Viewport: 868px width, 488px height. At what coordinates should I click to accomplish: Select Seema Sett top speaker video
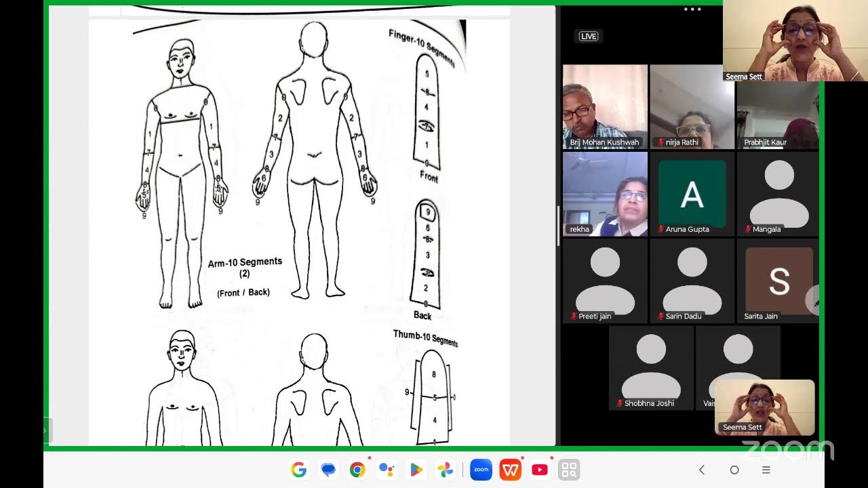795,41
